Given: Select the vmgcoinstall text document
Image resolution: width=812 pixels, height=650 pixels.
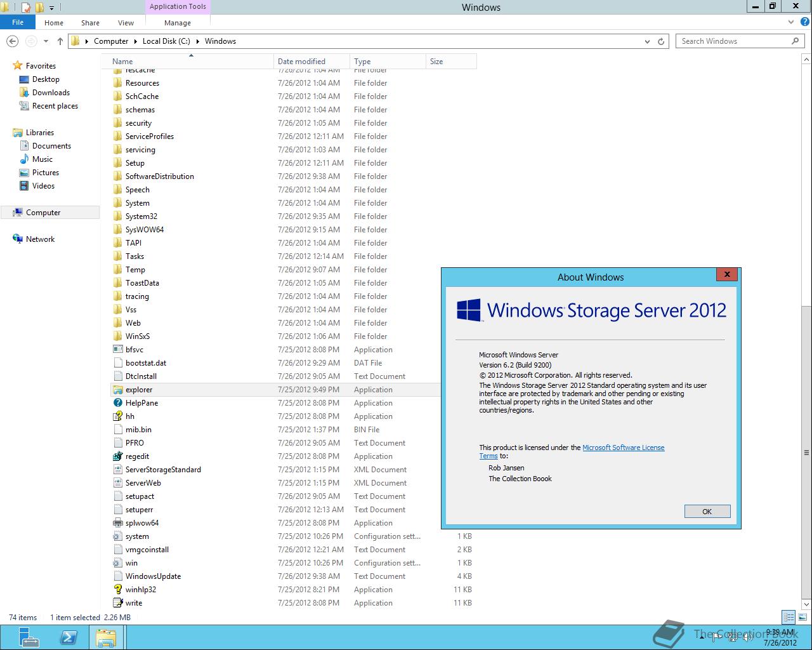Looking at the screenshot, I should [x=147, y=550].
